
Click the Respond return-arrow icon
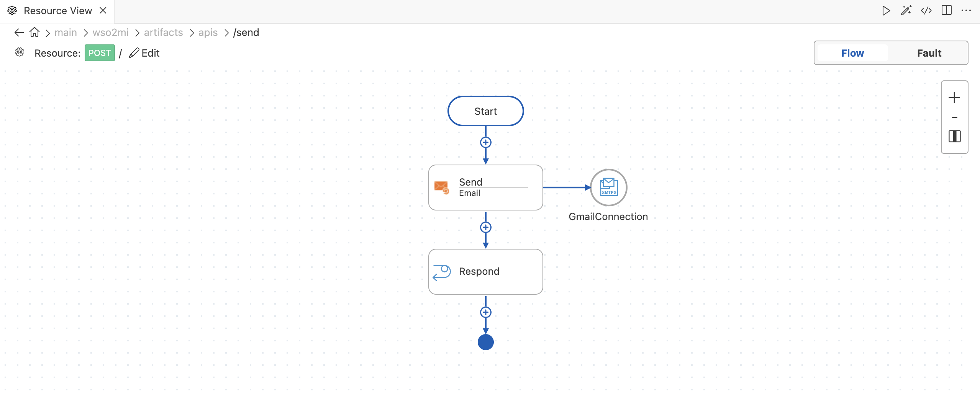point(442,272)
